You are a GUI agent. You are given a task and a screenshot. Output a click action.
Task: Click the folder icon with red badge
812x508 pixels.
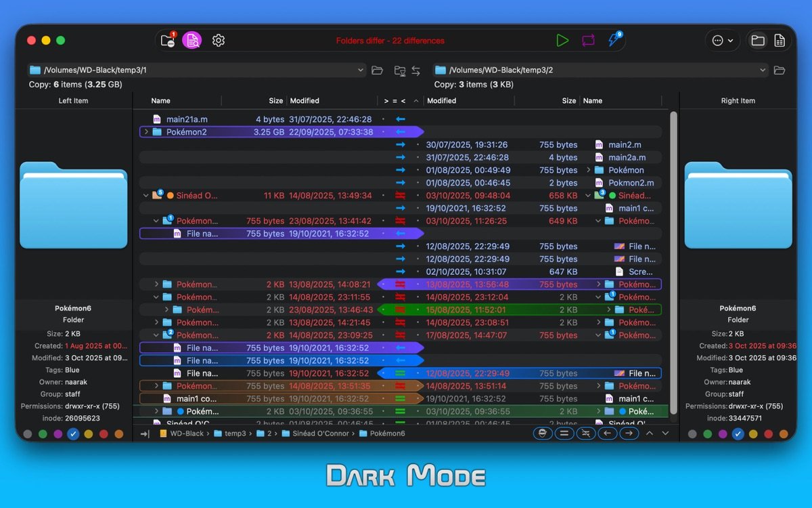click(x=168, y=41)
